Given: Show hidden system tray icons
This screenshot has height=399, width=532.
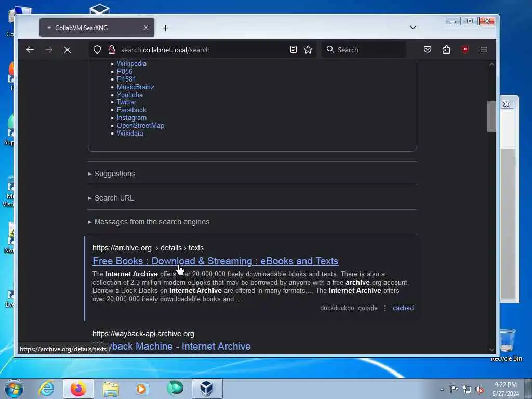Looking at the screenshot, I should (x=442, y=389).
